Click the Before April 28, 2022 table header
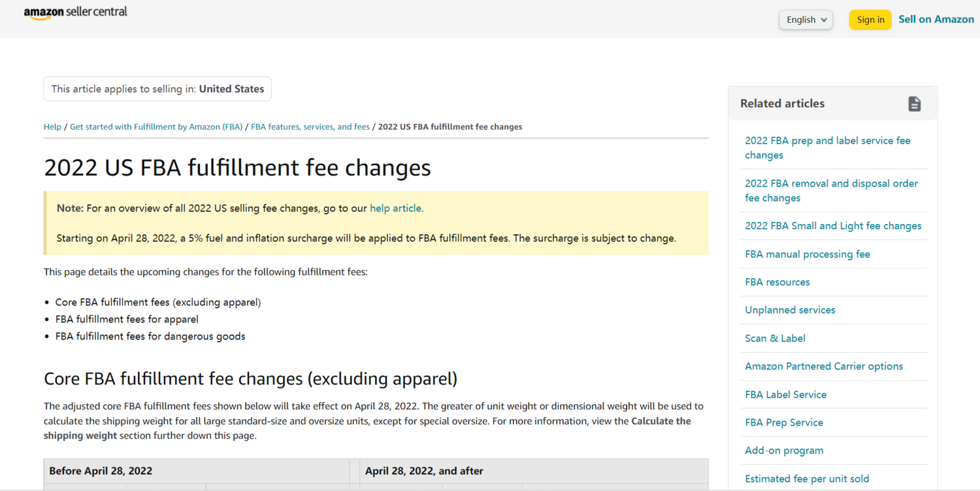This screenshot has width=980, height=491. coord(197,471)
